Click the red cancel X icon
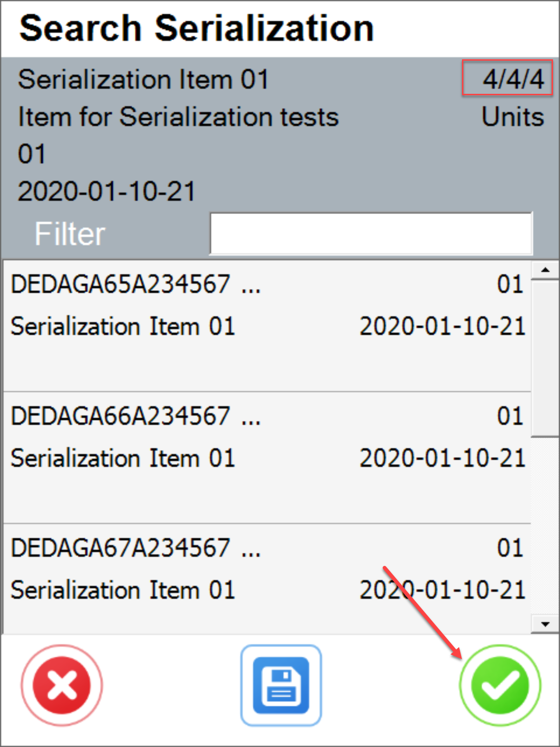Image resolution: width=560 pixels, height=747 pixels. click(x=62, y=685)
